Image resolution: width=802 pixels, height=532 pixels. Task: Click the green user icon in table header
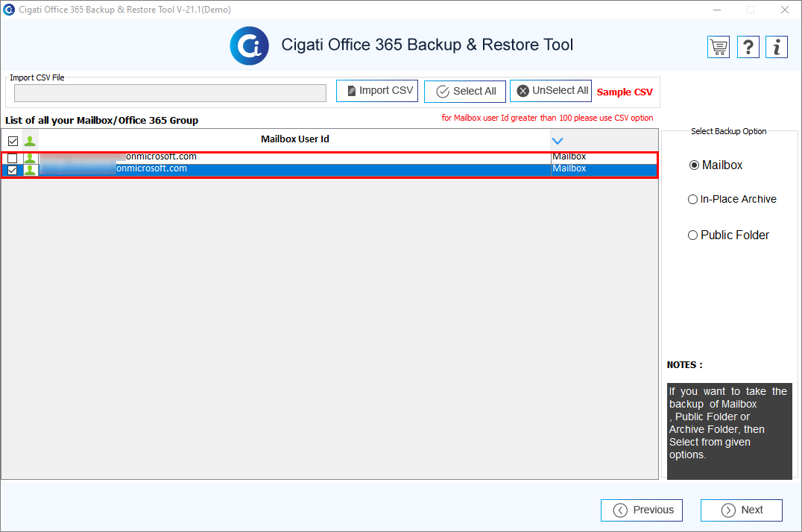point(30,141)
